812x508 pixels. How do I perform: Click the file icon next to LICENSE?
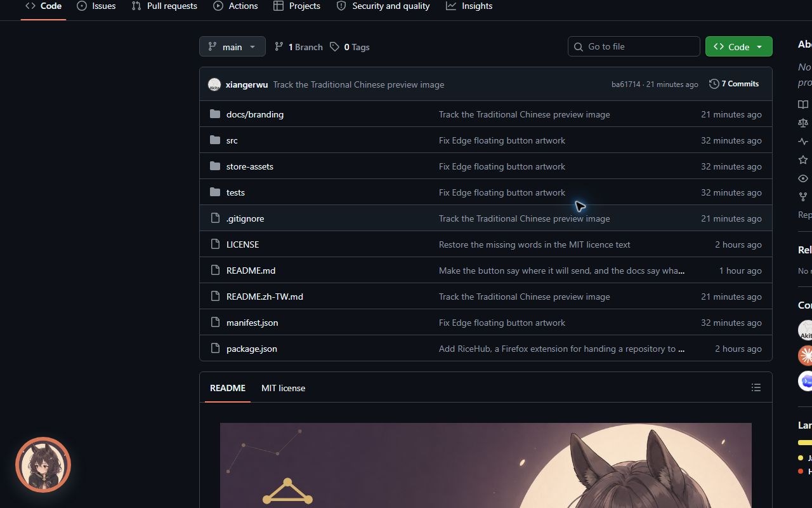tap(215, 244)
